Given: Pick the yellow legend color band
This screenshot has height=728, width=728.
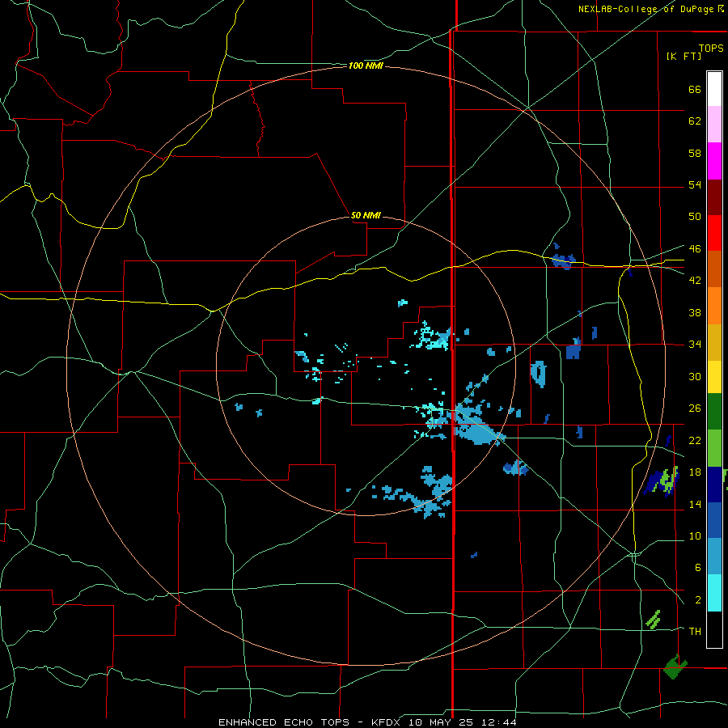Looking at the screenshot, I should 714,377.
